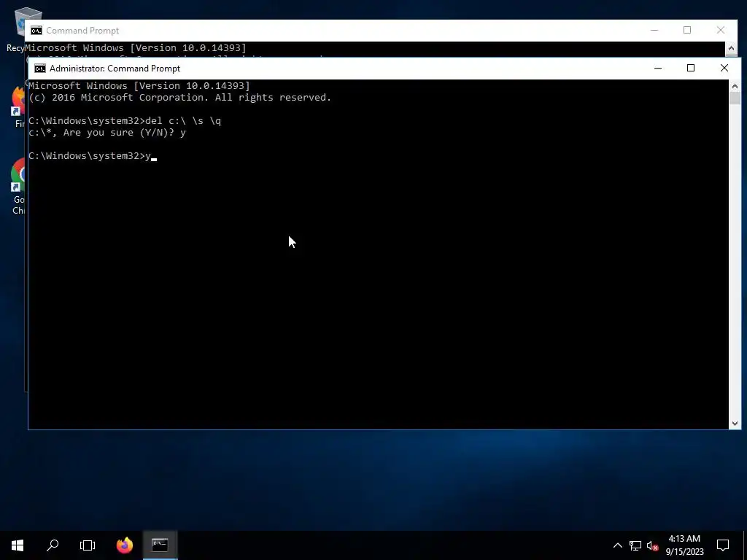Minimize the background Command Prompt window
Image resolution: width=747 pixels, height=560 pixels.
pyautogui.click(x=654, y=30)
